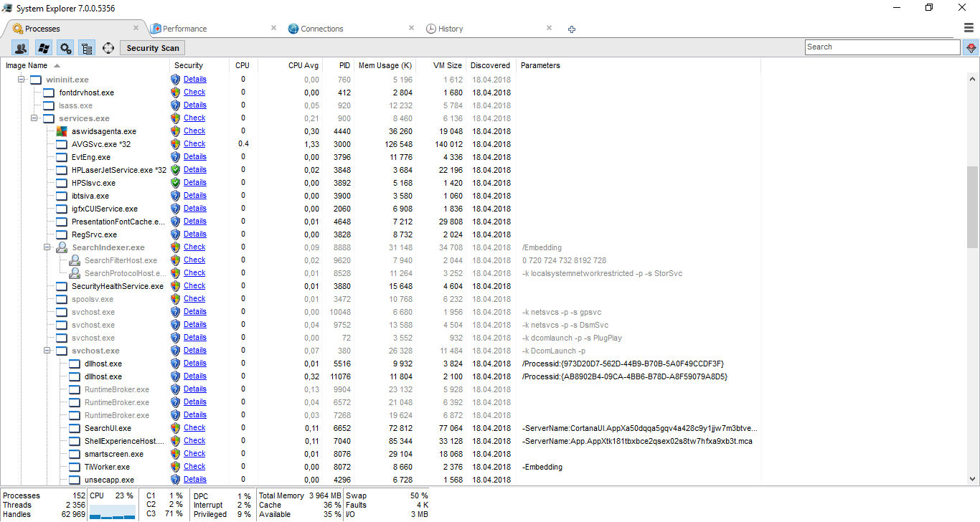Collapse the SearchIndexer.exe tree node
980x522 pixels.
(47, 247)
